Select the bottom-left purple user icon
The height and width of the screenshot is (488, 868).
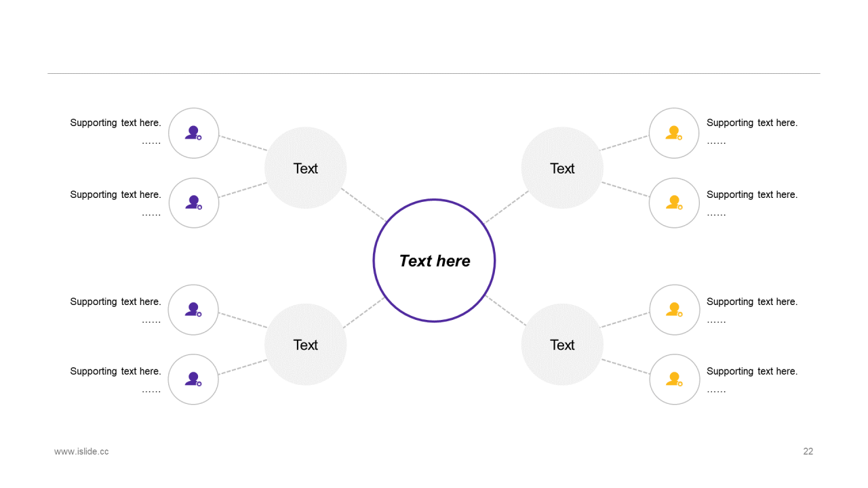tap(194, 380)
